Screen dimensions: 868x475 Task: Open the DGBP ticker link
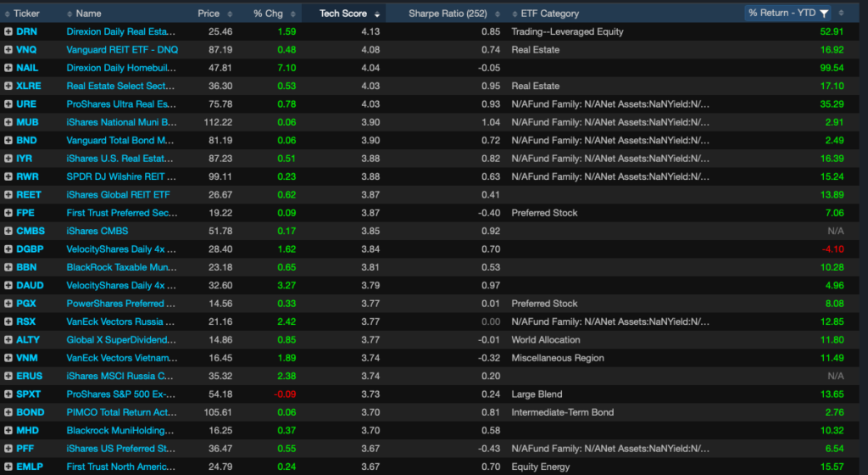30,249
